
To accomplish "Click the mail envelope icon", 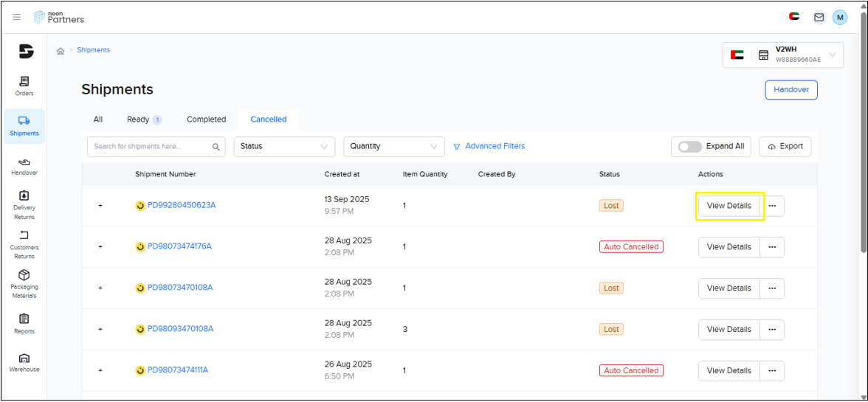I will pyautogui.click(x=819, y=17).
